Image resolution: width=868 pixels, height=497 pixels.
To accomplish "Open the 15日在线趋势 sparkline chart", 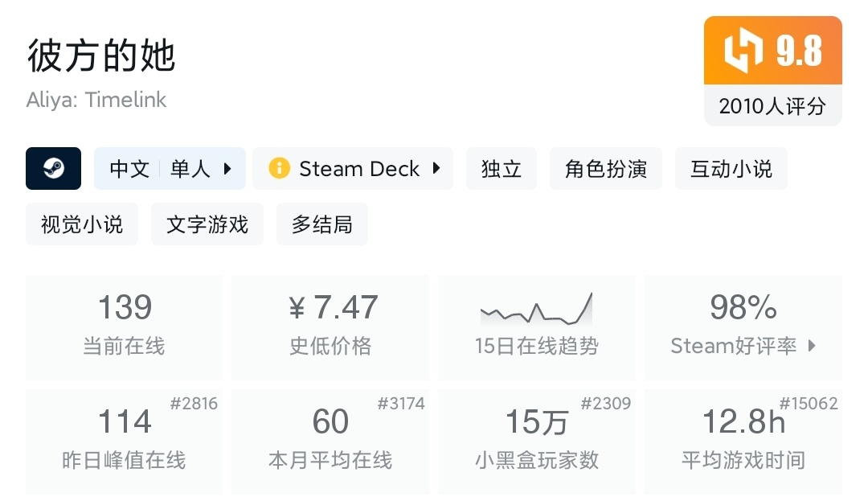I will point(536,308).
